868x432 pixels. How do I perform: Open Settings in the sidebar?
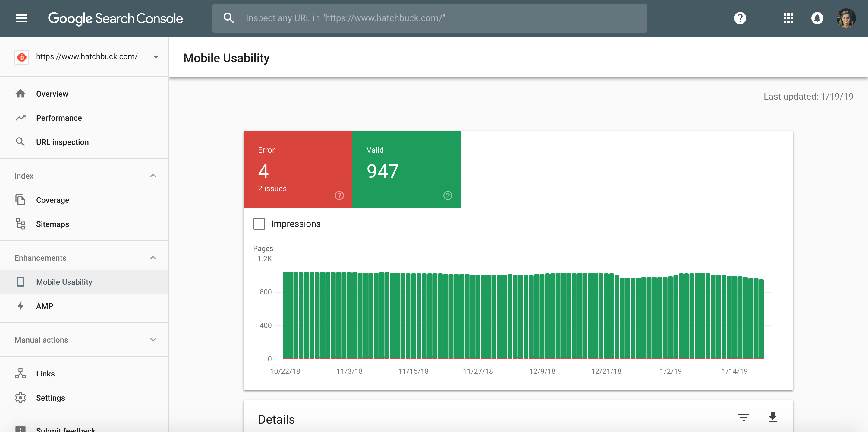click(x=84, y=398)
